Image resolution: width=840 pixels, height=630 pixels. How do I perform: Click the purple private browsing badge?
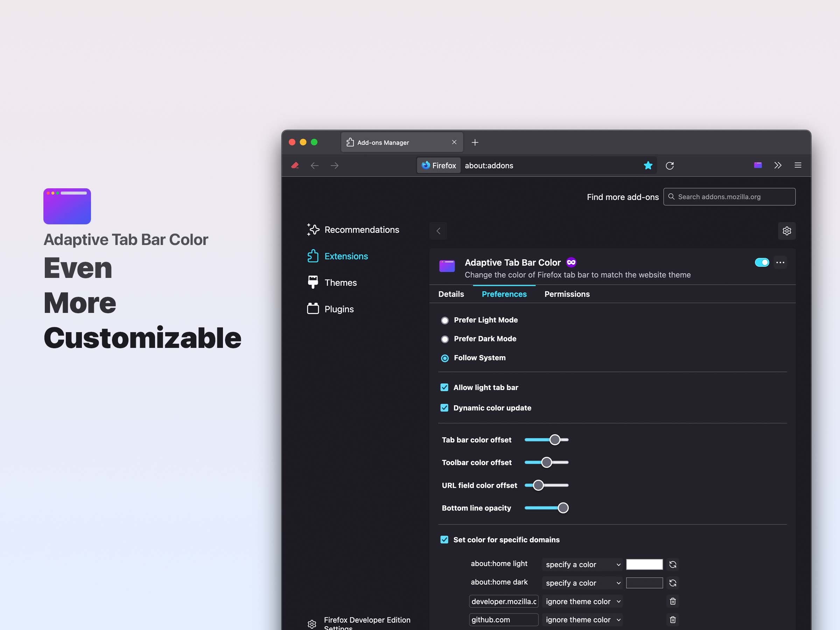571,262
